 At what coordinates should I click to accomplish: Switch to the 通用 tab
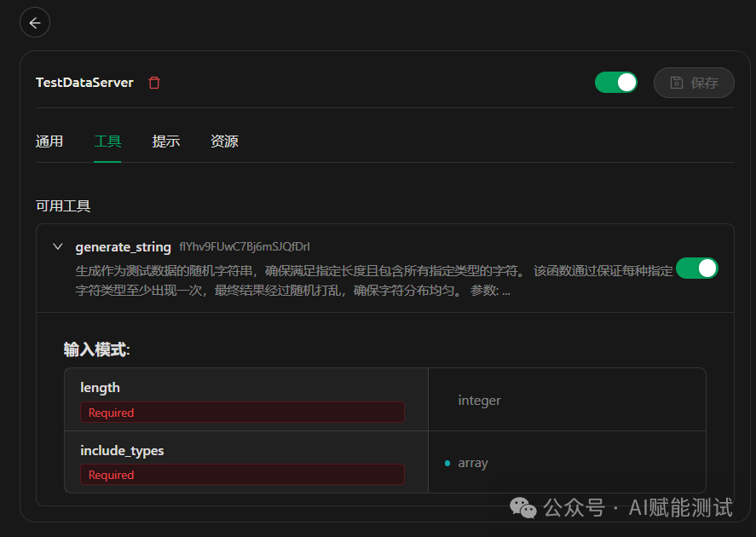[x=49, y=141]
